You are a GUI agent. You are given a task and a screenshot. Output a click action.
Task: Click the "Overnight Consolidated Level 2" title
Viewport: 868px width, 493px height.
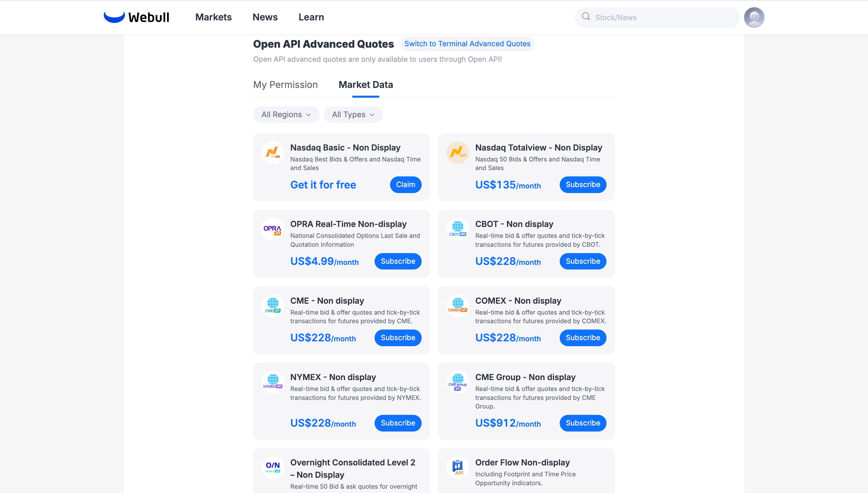353,469
